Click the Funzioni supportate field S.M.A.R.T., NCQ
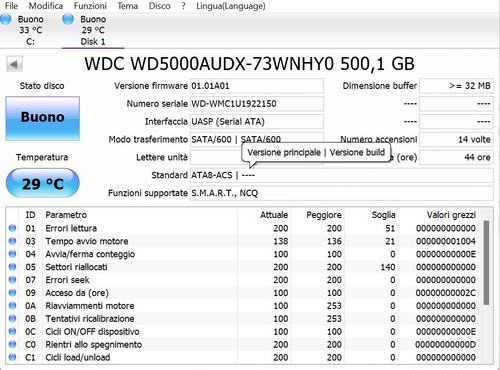Image resolution: width=500 pixels, height=370 pixels. pyautogui.click(x=342, y=193)
